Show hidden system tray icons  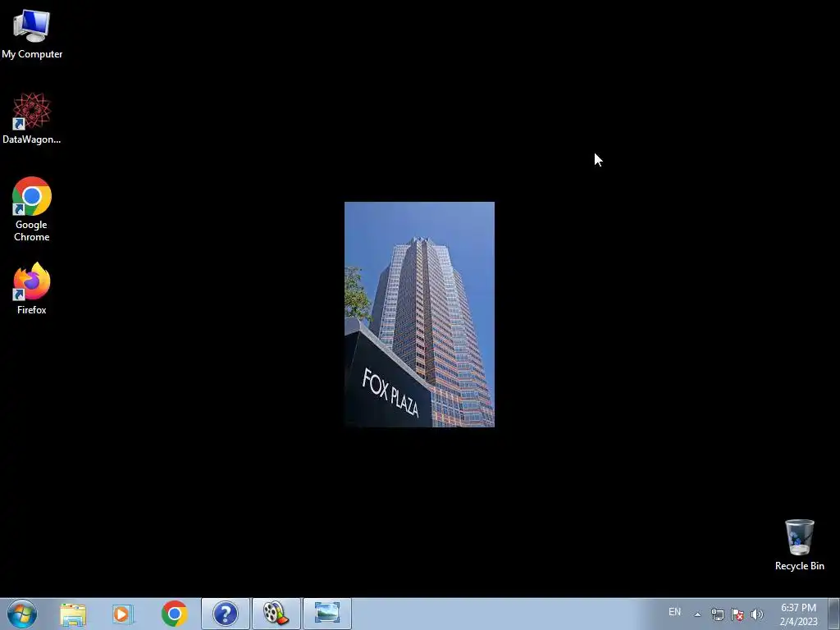pos(697,614)
